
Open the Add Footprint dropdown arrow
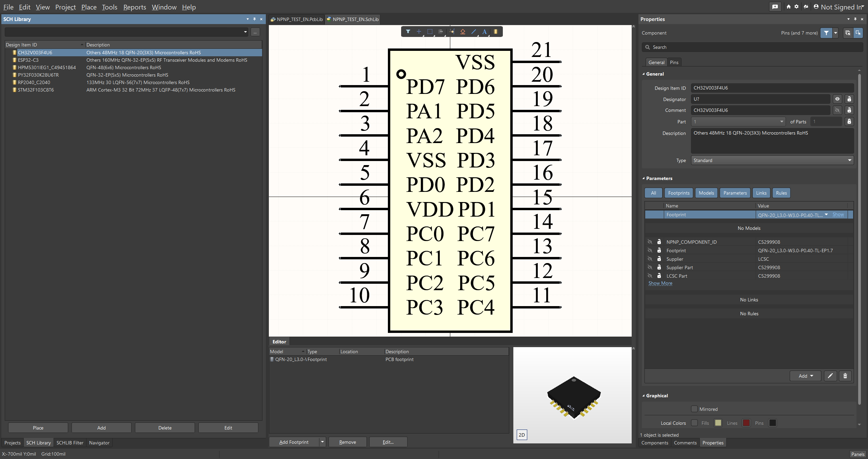tap(322, 442)
